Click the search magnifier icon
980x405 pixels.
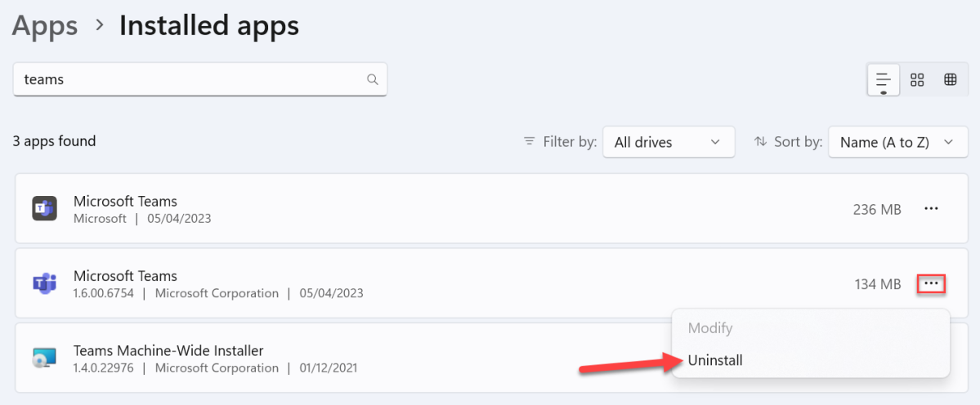tap(373, 79)
